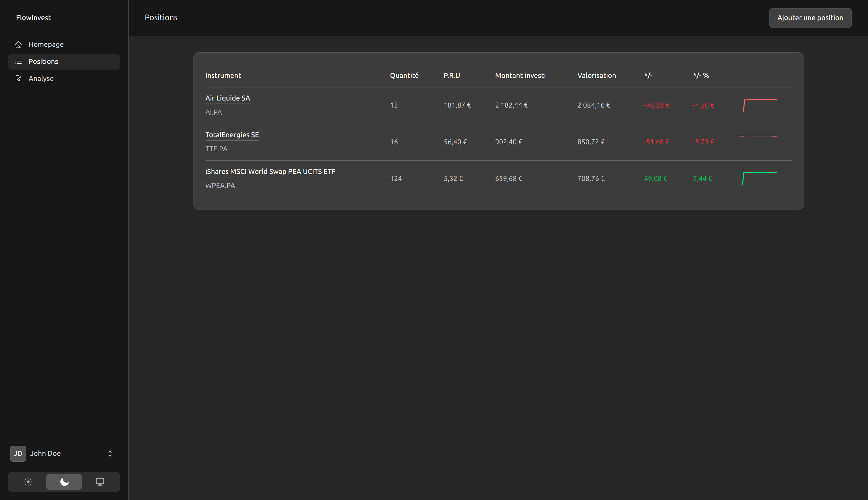Image resolution: width=868 pixels, height=500 pixels.
Task: Click the FlowInvest logo text
Action: 33,18
